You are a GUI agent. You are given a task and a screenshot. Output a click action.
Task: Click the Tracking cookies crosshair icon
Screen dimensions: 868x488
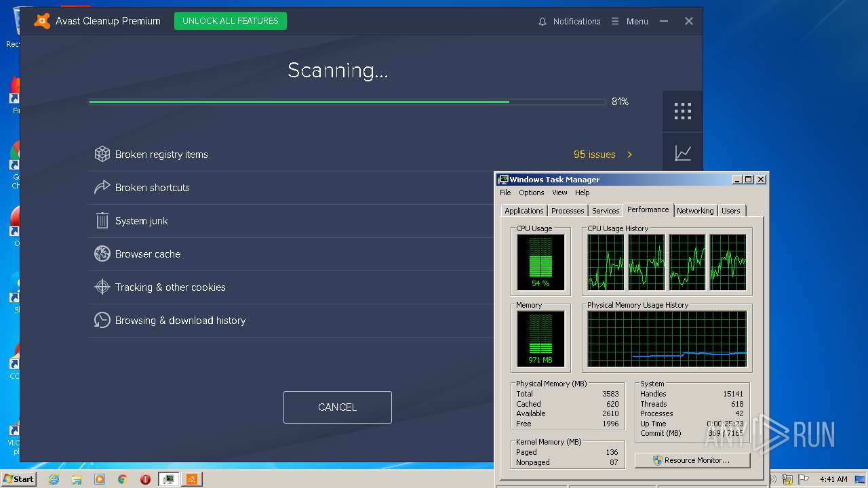pos(102,287)
